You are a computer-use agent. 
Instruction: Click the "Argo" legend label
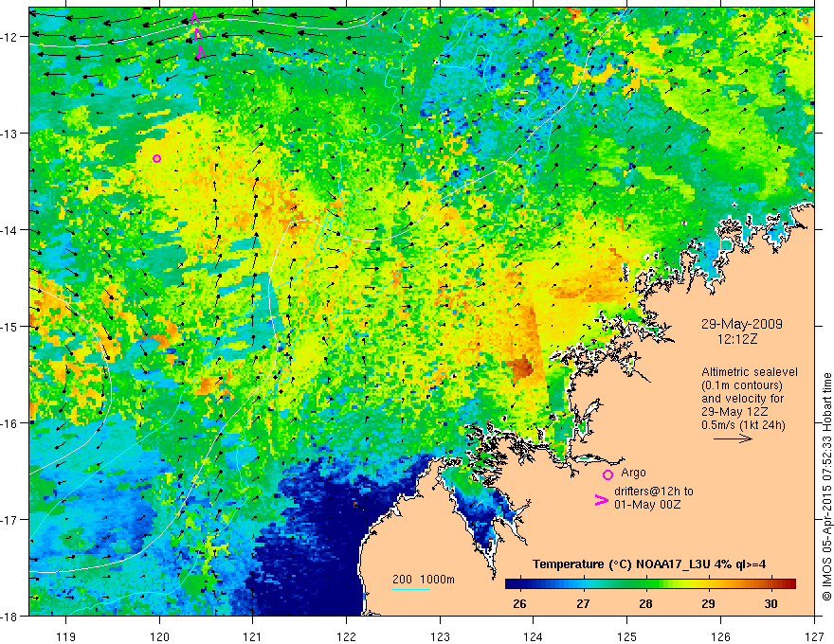point(633,473)
